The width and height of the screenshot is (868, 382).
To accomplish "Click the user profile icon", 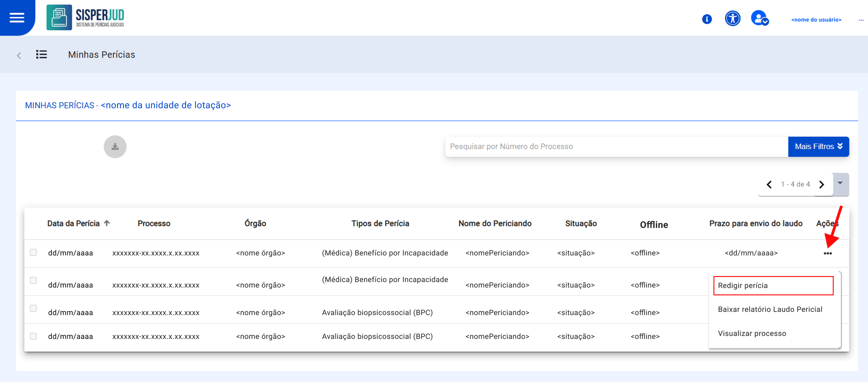I will click(759, 19).
